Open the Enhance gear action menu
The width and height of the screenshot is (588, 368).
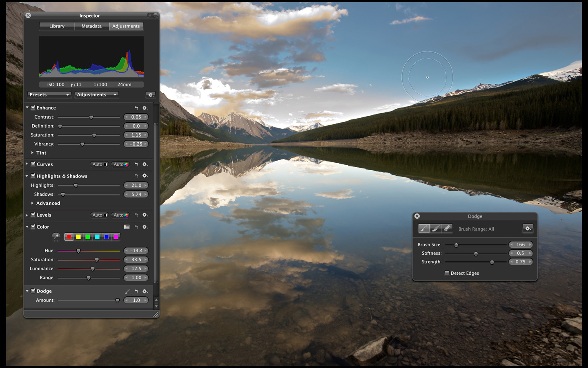pyautogui.click(x=145, y=108)
